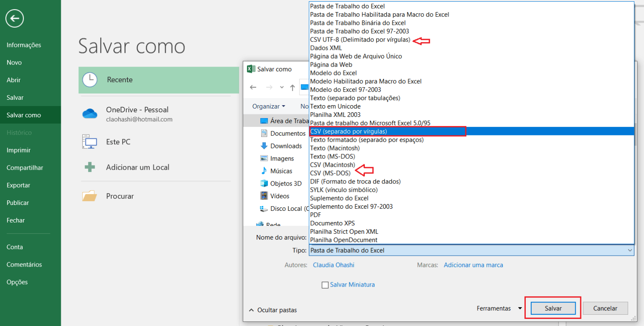Click the up arrow navigation icon
Screen dimensions: 644x326
(293, 88)
